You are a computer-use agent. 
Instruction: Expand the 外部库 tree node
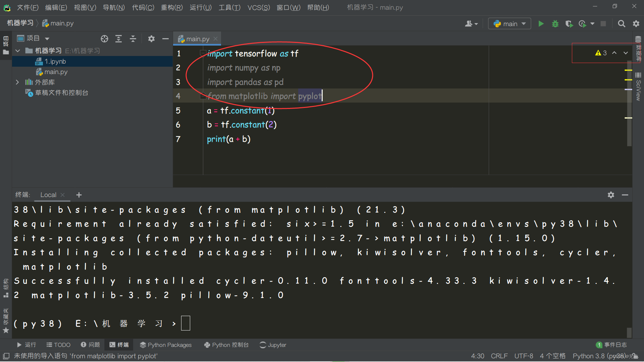(x=17, y=82)
